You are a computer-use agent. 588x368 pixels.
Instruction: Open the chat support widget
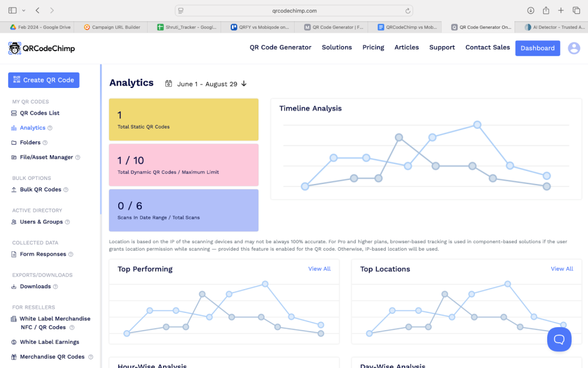[x=559, y=339]
